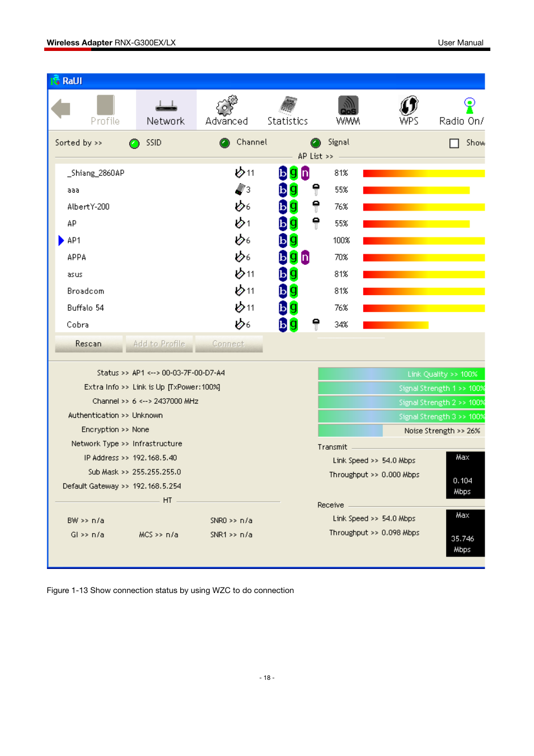
Task: Sort AP list by SSID
Action: (134, 143)
